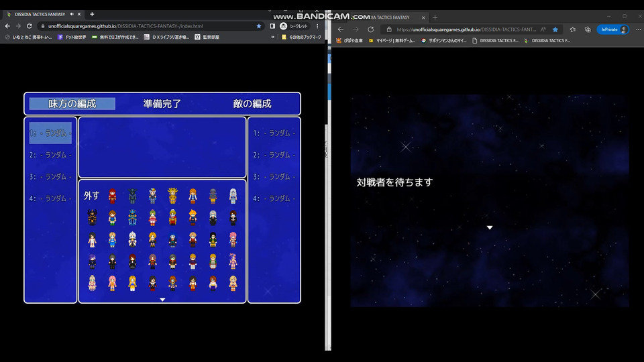Open the ドット絵世界 bookmark

click(72, 37)
